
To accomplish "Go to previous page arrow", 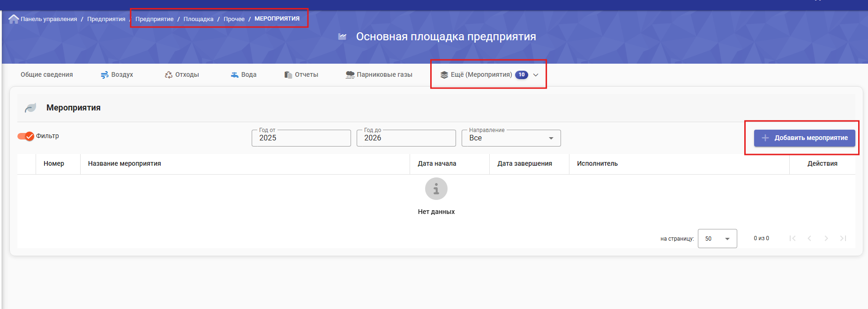I will (809, 238).
